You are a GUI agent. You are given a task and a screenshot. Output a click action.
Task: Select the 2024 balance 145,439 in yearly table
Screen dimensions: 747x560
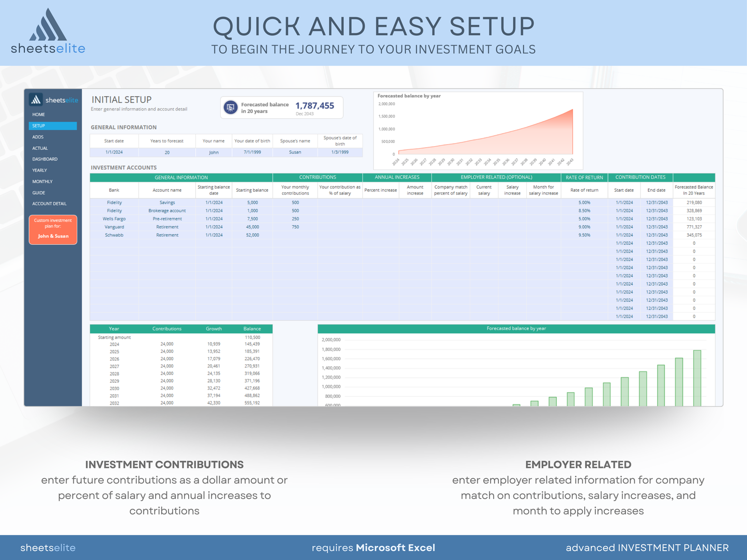point(252,344)
